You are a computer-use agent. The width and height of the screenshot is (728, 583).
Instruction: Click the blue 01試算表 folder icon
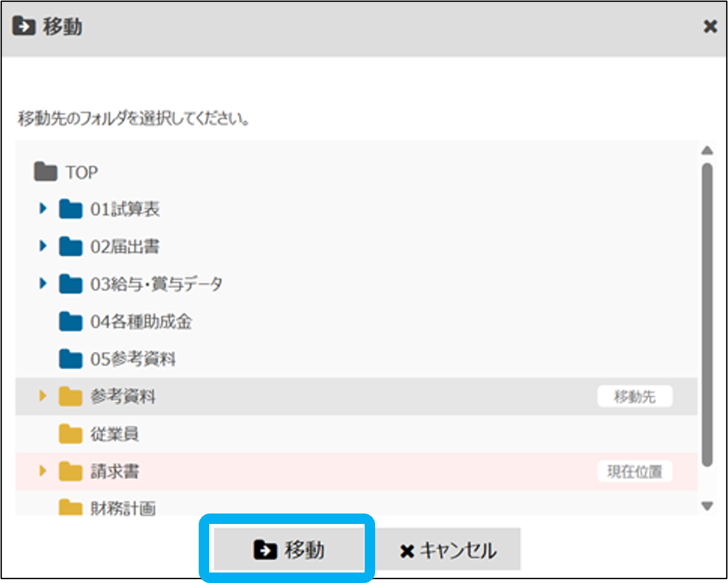[70, 209]
